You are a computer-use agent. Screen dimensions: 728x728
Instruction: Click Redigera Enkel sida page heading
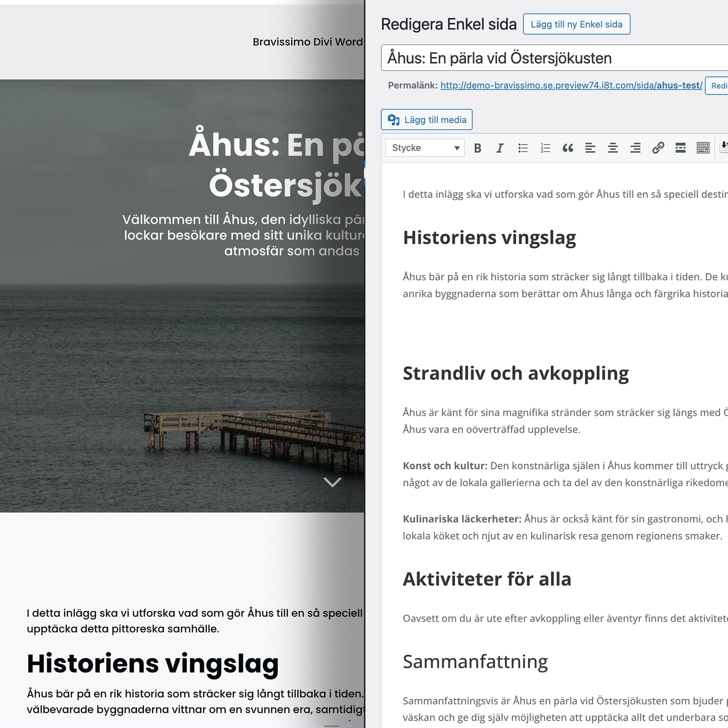[449, 24]
